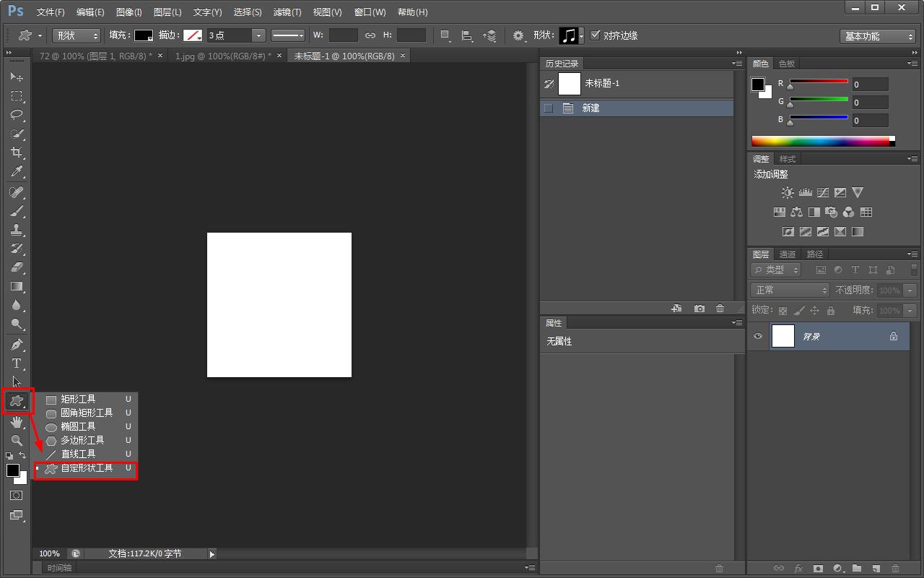Click the Pen tool icon
The image size is (924, 578).
17,345
